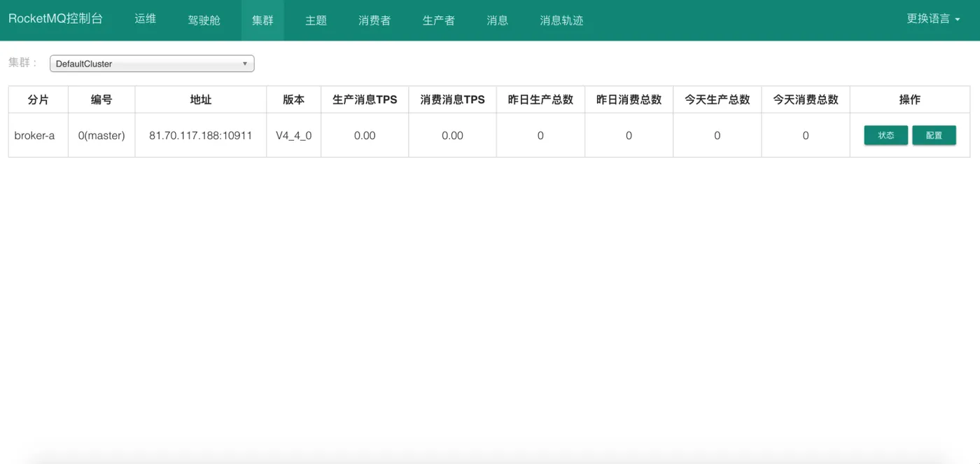Viewport: 980px width, 464px height.
Task: Click the 昨日生产总数 column header
Action: click(x=540, y=99)
